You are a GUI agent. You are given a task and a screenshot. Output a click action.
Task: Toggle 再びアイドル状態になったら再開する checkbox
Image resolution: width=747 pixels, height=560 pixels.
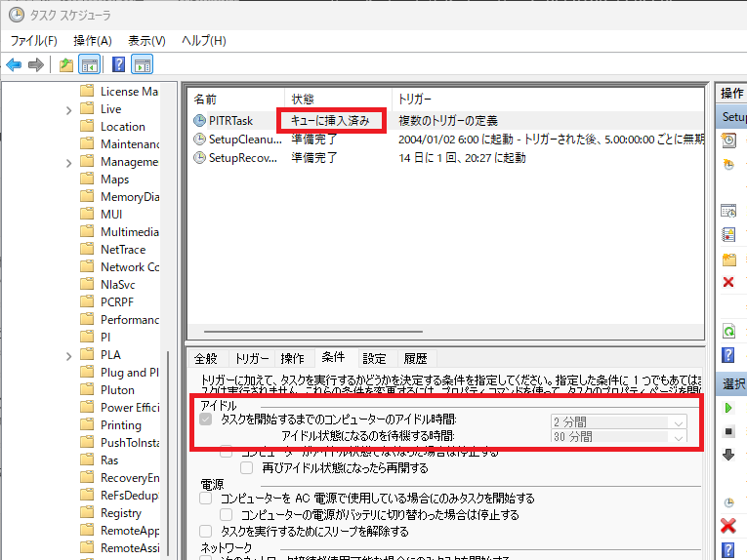246,467
